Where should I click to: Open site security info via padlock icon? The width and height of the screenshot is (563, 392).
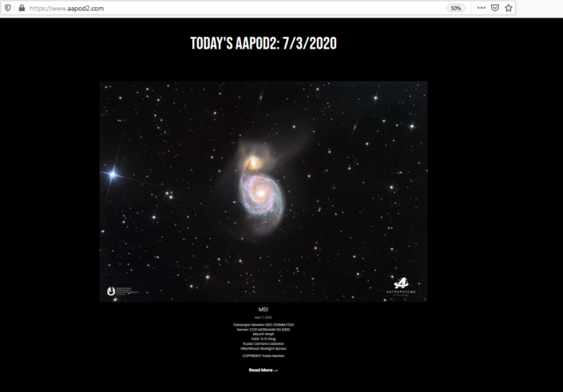(x=22, y=7)
